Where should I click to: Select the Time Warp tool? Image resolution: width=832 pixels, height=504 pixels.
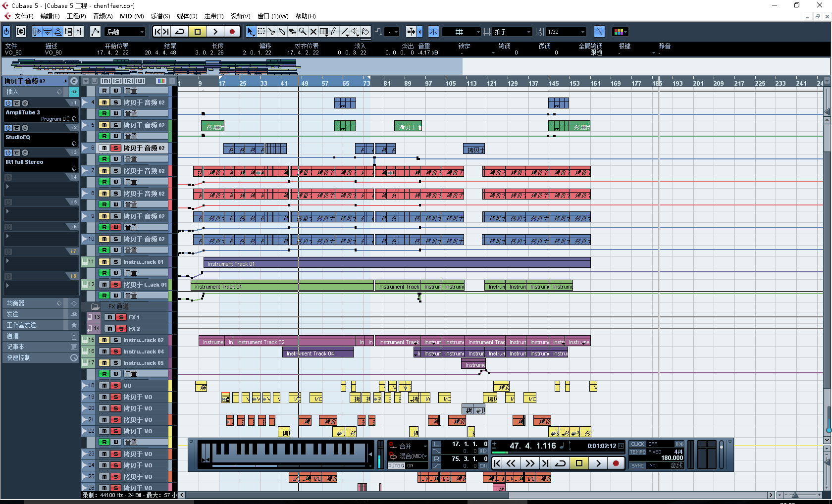pyautogui.click(x=323, y=32)
